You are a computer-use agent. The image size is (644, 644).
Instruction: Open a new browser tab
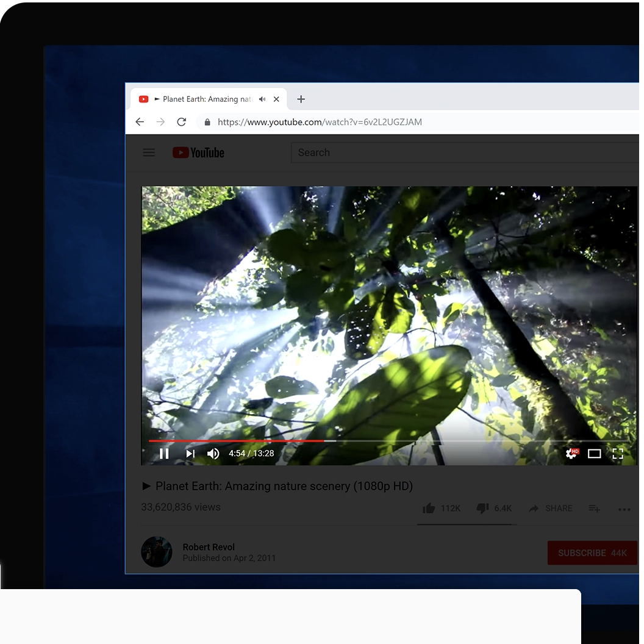click(301, 99)
